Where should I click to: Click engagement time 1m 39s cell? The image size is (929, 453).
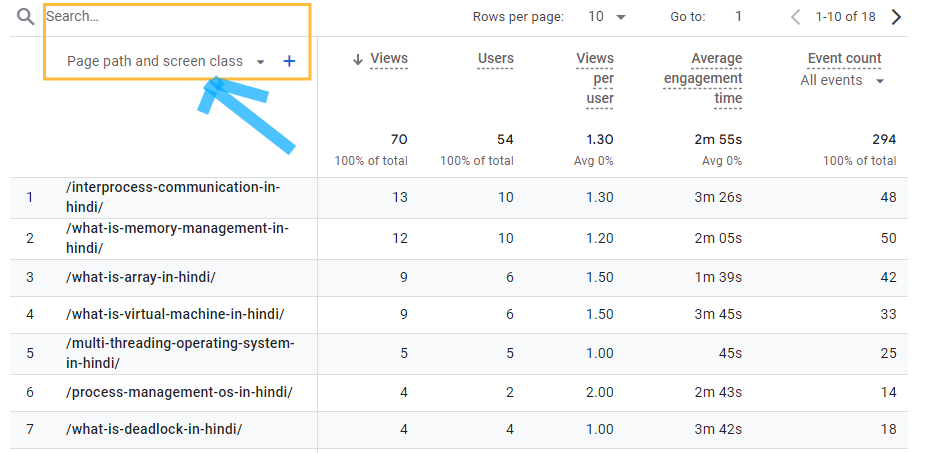(x=718, y=277)
